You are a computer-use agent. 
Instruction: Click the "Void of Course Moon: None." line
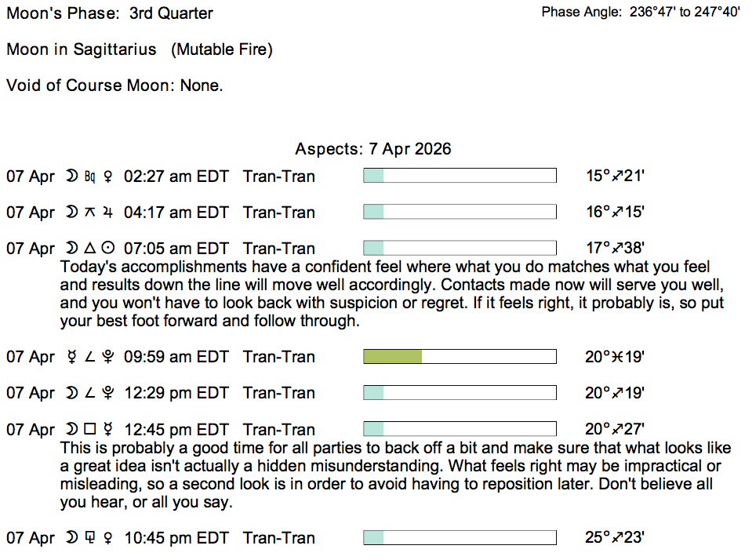point(114,85)
